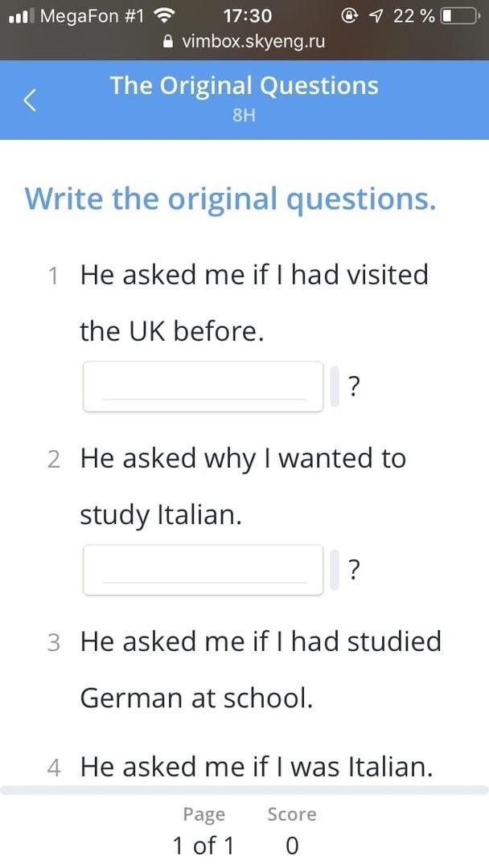Tap the "1 of 1" page indicator
The width and height of the screenshot is (489, 868).
click(x=203, y=845)
